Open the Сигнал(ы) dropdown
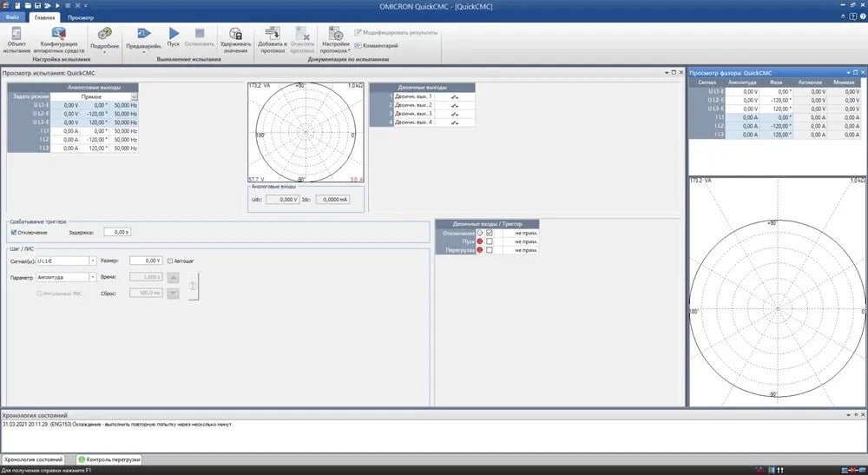The width and height of the screenshot is (868, 475). [92, 261]
